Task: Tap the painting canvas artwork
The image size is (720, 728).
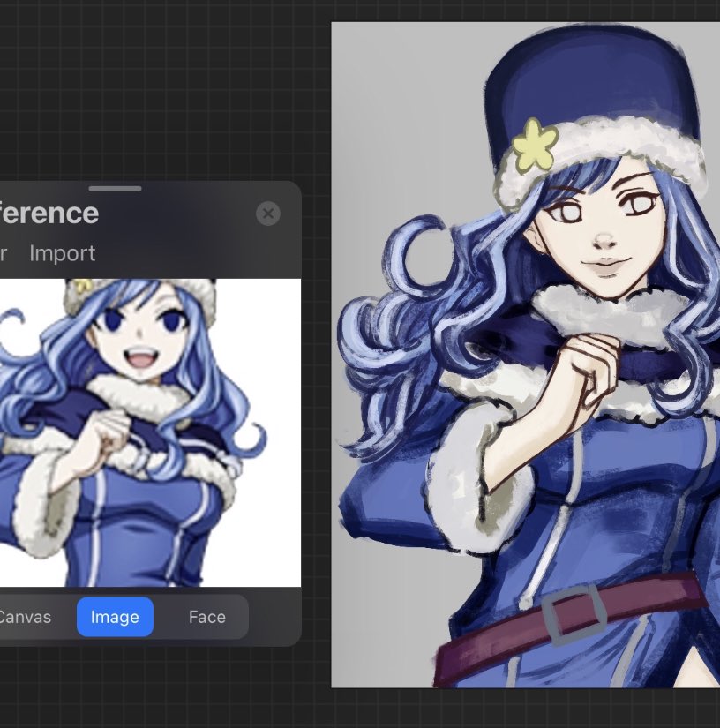Action: point(525,355)
